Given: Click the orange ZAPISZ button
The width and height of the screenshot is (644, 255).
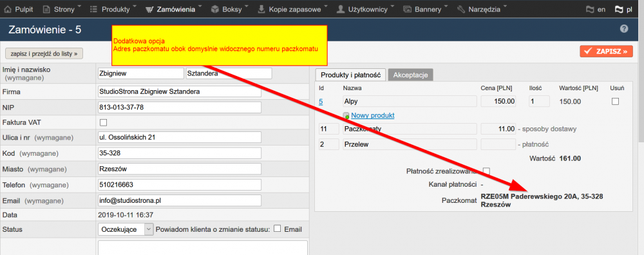Looking at the screenshot, I should [x=606, y=52].
